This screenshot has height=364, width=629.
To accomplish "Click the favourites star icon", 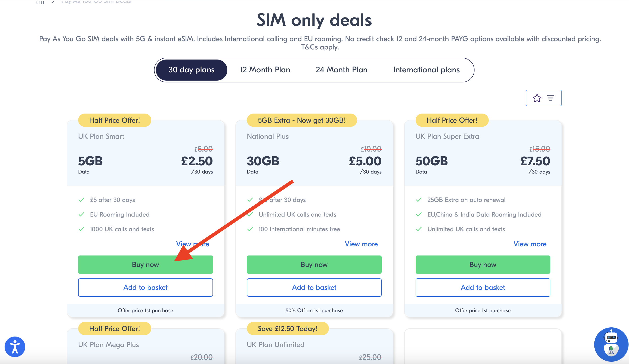I will point(537,98).
